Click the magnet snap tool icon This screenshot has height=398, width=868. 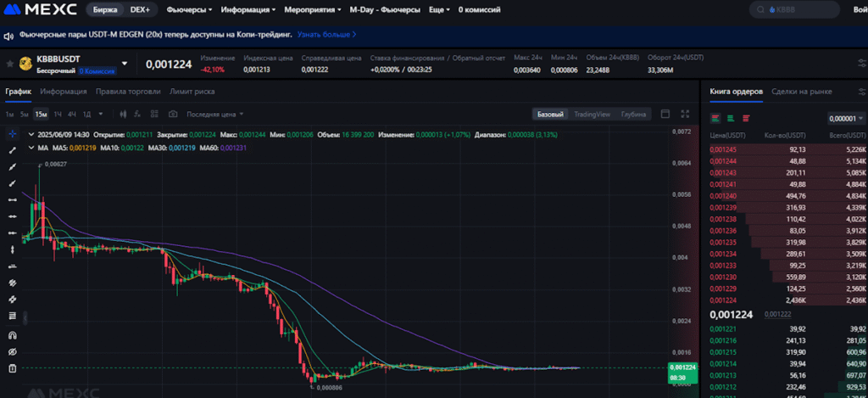(x=12, y=335)
